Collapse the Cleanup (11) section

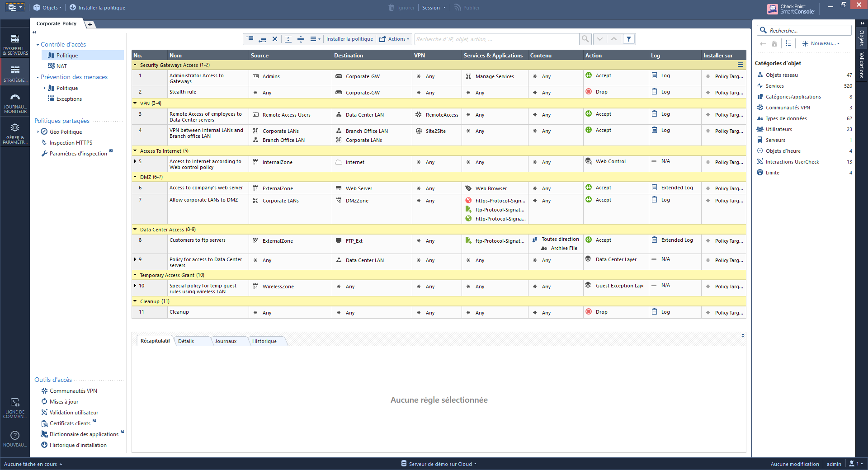(x=135, y=301)
